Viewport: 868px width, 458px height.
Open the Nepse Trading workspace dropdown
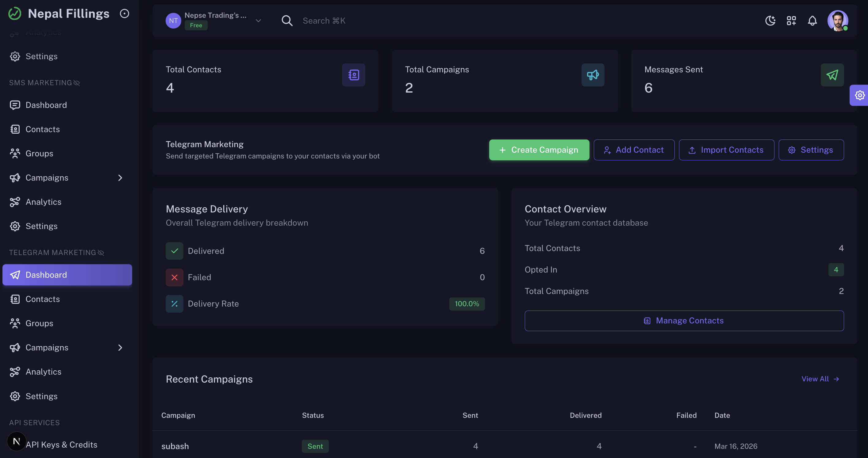click(x=258, y=21)
